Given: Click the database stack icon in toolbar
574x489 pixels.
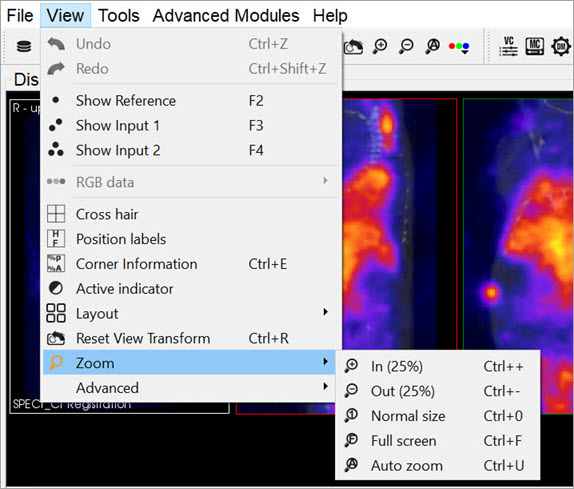Looking at the screenshot, I should click(x=24, y=46).
